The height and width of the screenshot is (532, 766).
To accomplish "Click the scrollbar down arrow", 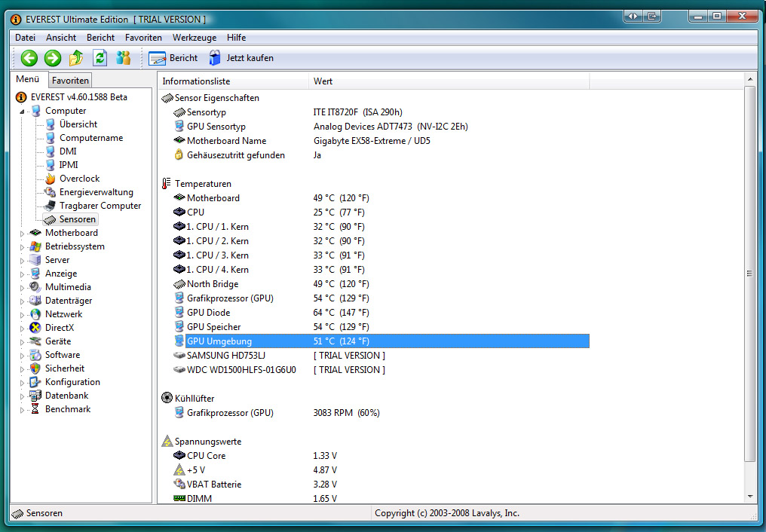I will point(750,497).
